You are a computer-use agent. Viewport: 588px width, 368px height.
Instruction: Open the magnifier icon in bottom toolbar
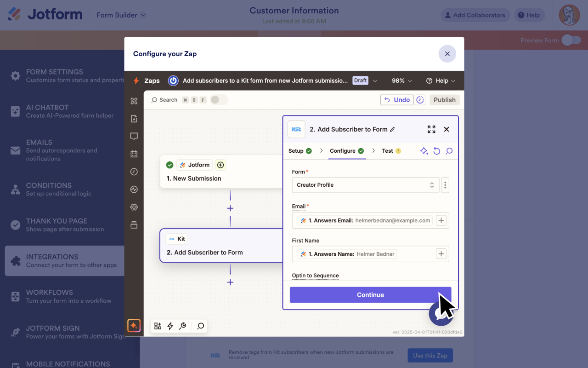[200, 326]
